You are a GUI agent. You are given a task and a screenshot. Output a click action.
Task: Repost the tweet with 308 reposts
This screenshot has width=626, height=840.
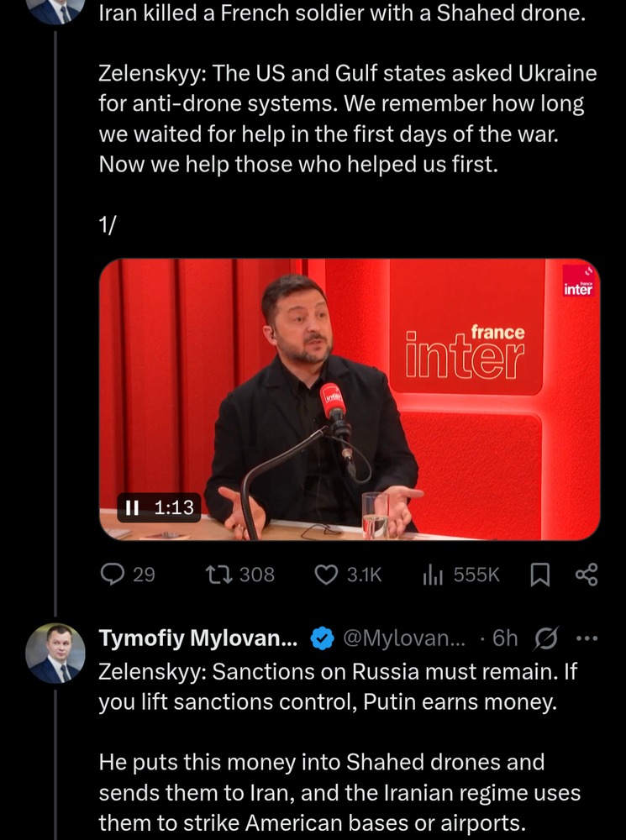coord(215,575)
